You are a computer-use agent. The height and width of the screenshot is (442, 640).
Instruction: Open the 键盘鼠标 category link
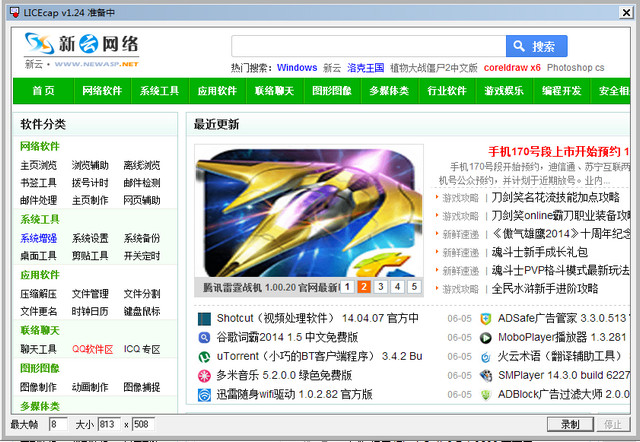(142, 311)
